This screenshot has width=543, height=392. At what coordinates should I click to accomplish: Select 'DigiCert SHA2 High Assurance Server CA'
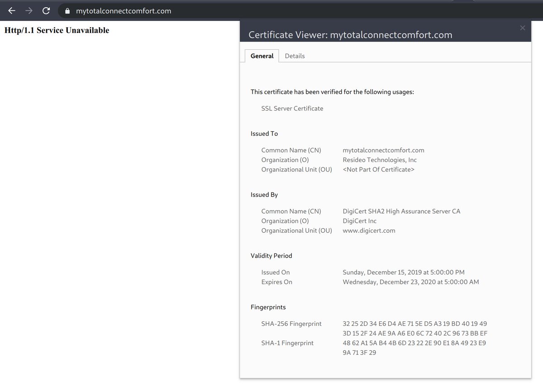coord(401,211)
